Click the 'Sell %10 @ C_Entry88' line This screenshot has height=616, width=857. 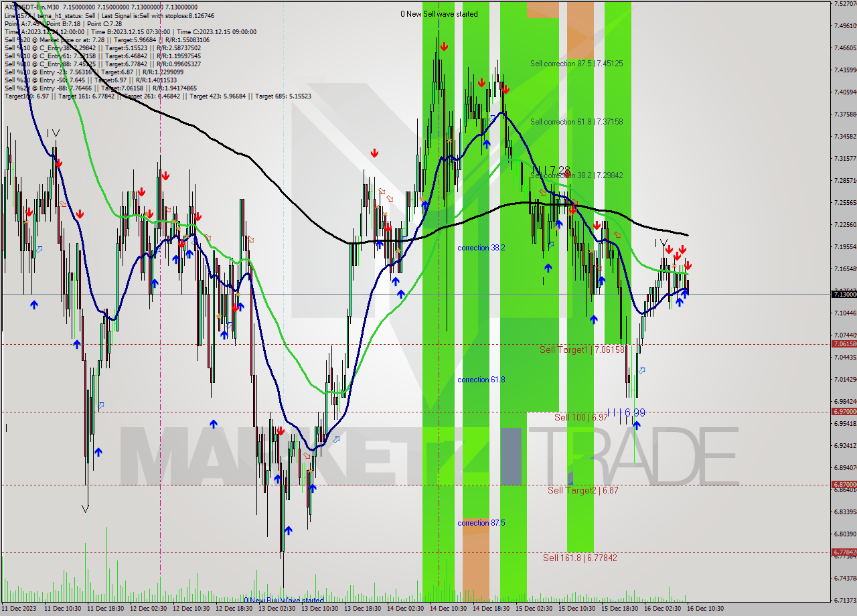click(102, 64)
